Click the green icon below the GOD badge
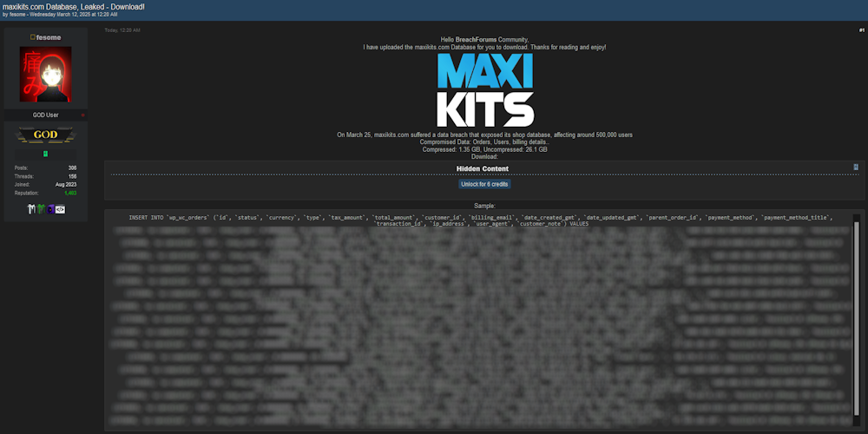Viewport: 868px width, 434px height. coord(45,154)
